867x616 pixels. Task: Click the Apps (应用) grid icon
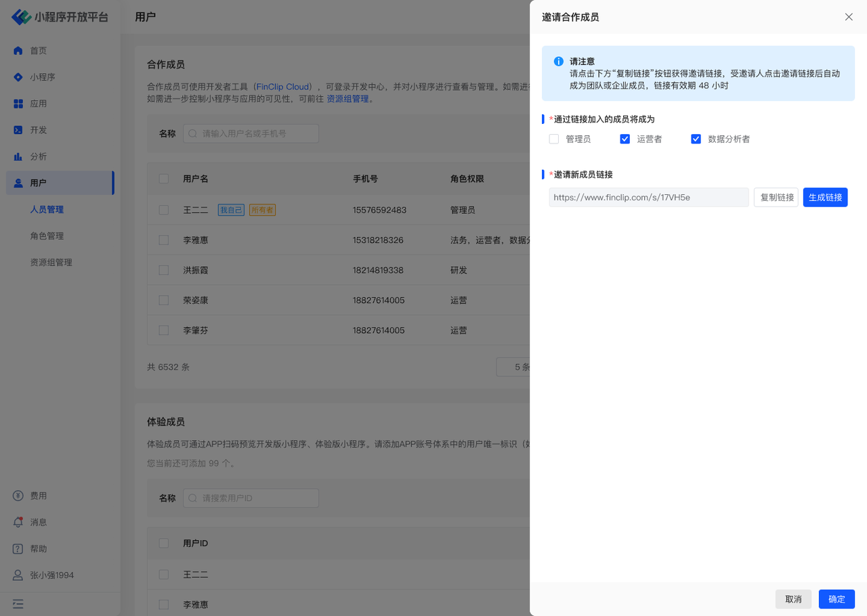click(x=18, y=104)
